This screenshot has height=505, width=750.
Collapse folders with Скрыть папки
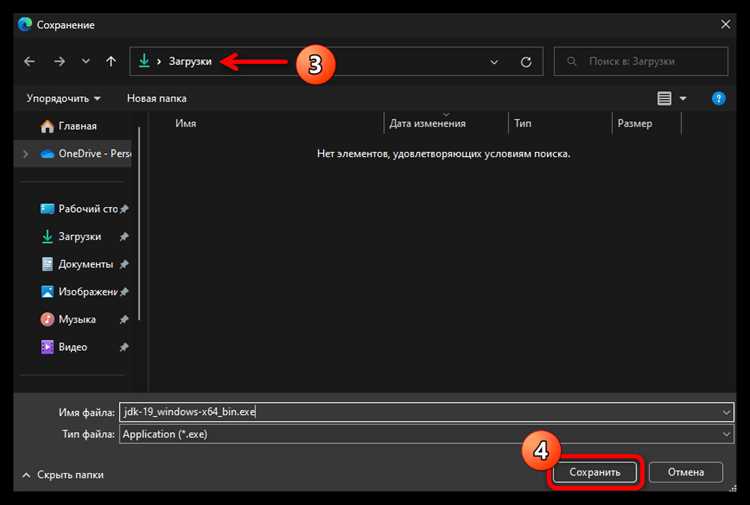point(63,475)
